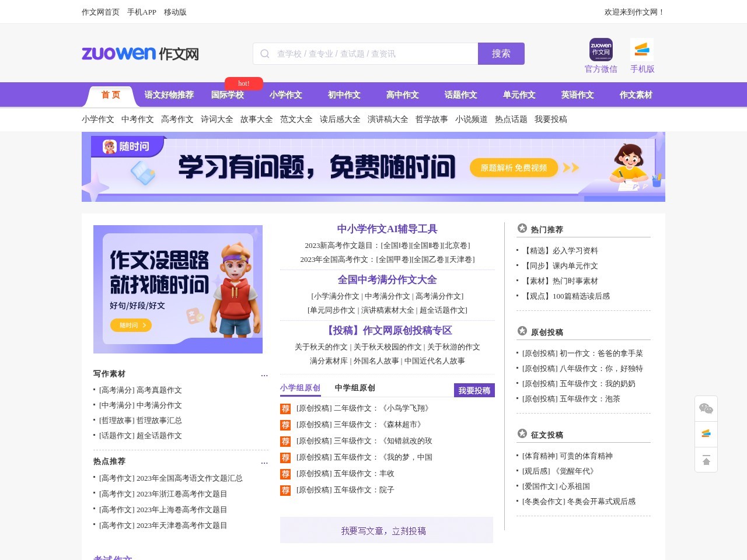Click the star badge beside 热门推荐
747x560 pixels.
point(521,229)
